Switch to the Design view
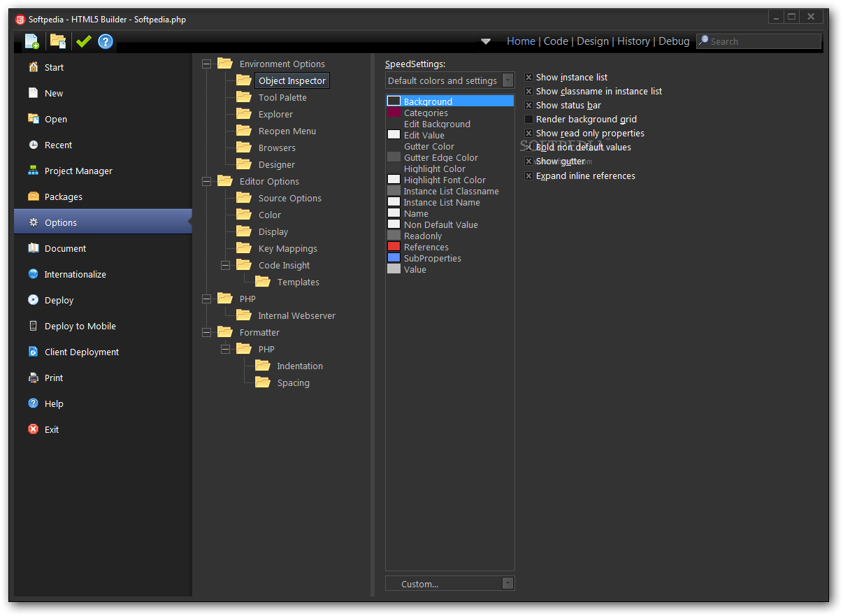843x616 pixels. [x=593, y=41]
